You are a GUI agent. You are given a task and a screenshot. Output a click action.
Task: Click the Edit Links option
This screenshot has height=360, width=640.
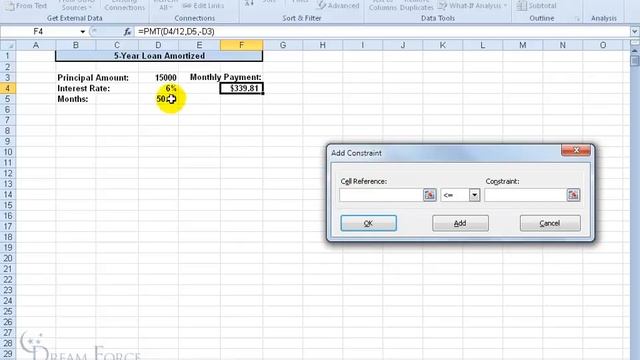[x=203, y=6]
